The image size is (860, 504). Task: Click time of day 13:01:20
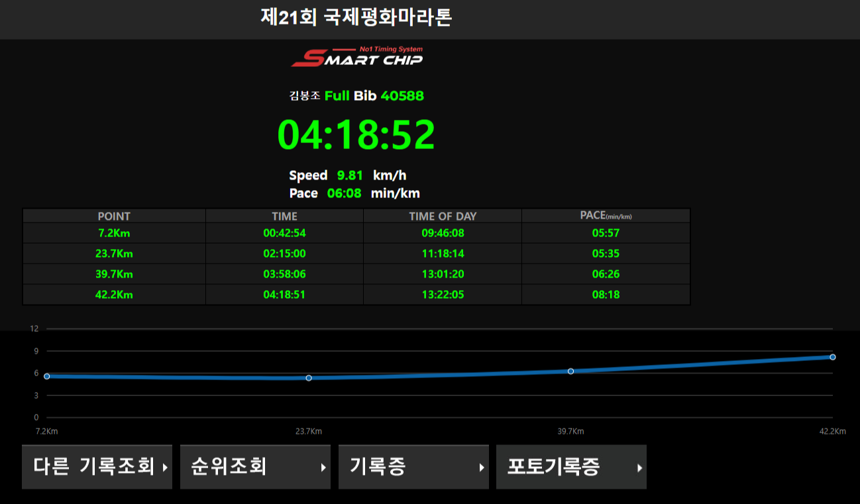[443, 274]
